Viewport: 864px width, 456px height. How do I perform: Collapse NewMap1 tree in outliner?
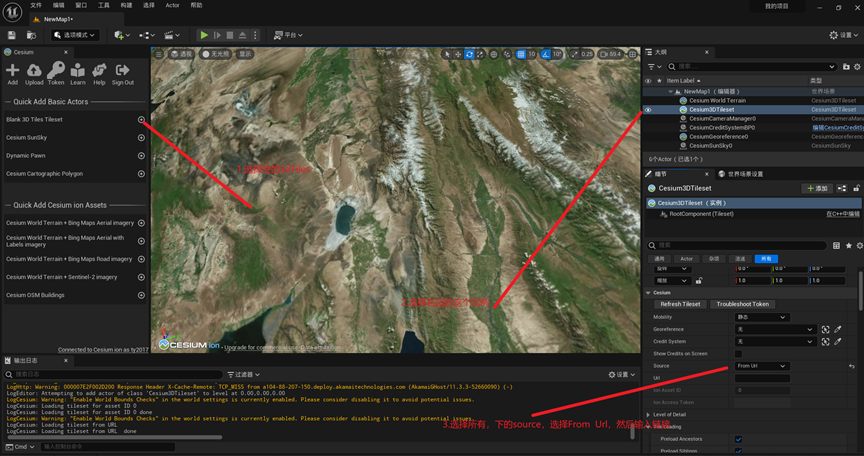[671, 91]
